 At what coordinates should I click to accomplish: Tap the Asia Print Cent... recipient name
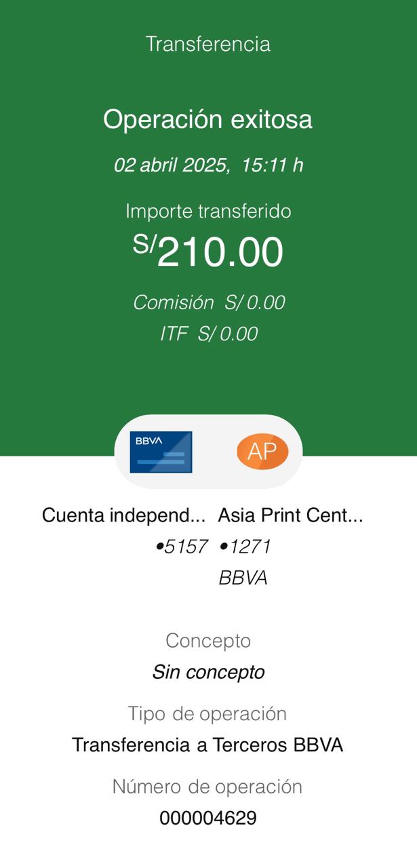click(x=290, y=515)
